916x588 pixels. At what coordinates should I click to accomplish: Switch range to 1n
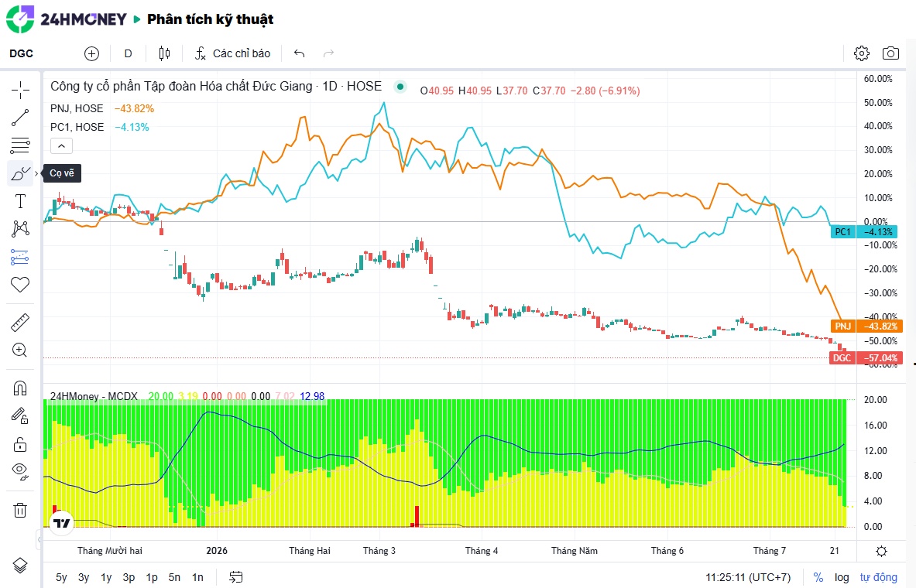tap(197, 577)
